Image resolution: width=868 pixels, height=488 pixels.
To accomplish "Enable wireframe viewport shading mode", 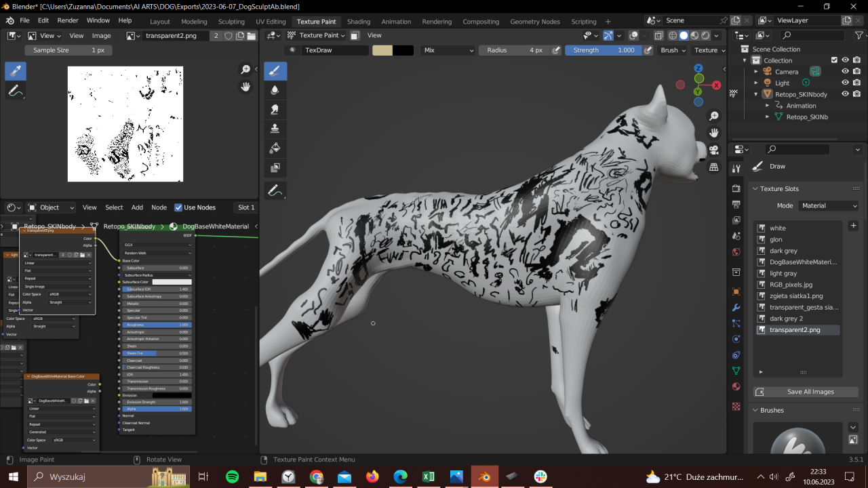I will 673,35.
